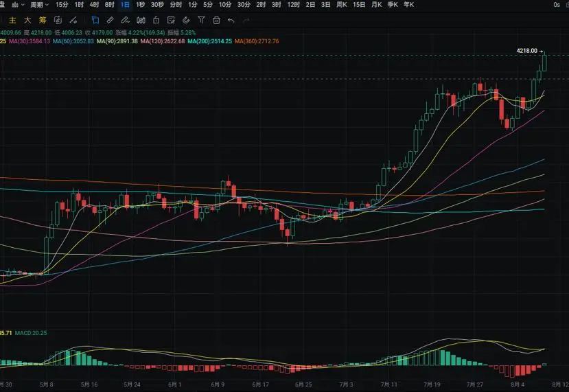This screenshot has width=569, height=392.
Task: Select the active 1日 daily interval
Action: [125, 5]
